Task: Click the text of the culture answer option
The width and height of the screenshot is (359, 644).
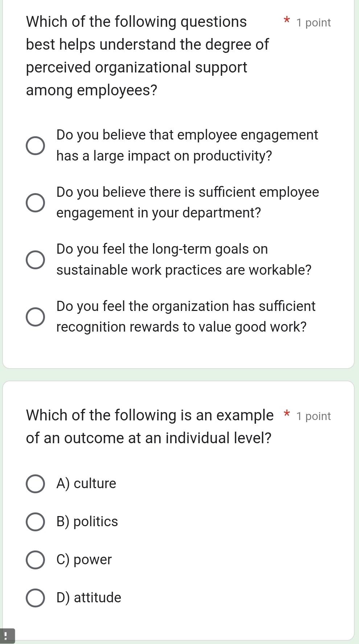Action: (86, 483)
